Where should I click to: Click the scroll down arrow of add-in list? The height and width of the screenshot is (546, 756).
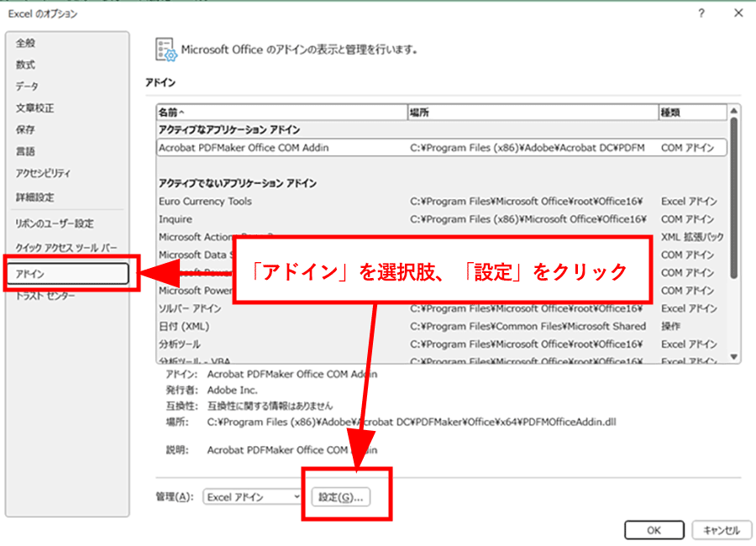(733, 357)
